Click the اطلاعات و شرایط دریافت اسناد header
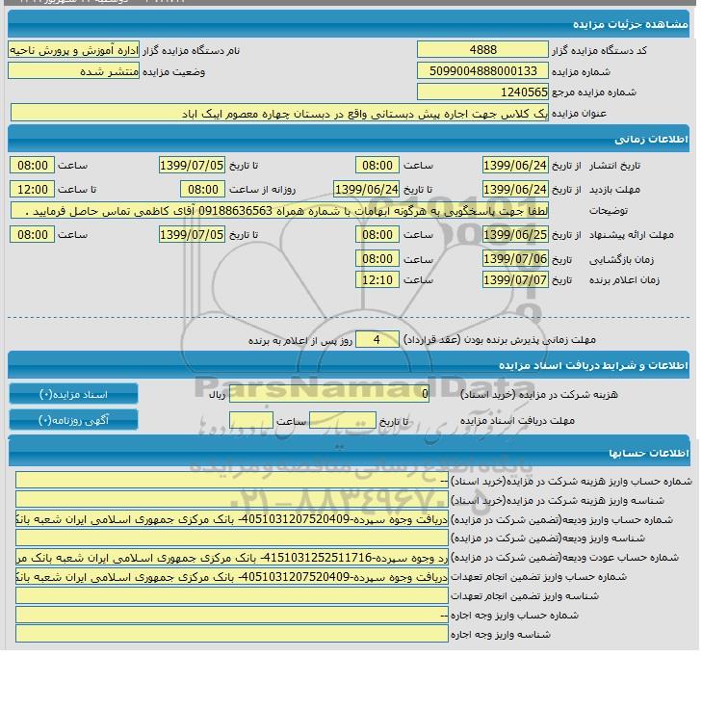Viewport: 728px width, 709px height. [349, 365]
